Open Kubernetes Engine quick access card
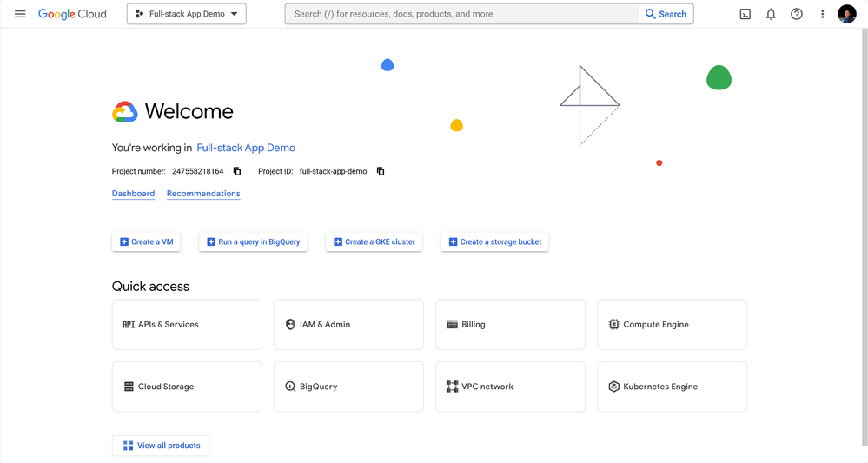Screen dimensions: 868x463 pos(672,387)
